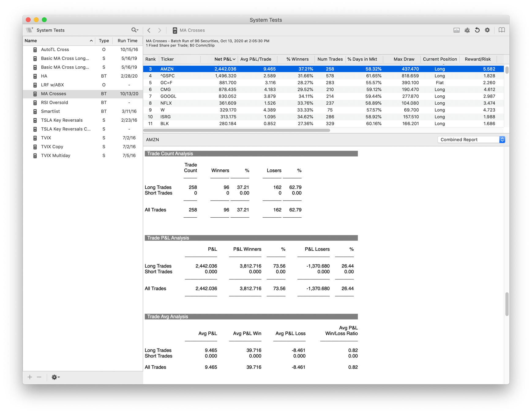
Task: Click the forward navigation arrow
Action: [x=159, y=30]
